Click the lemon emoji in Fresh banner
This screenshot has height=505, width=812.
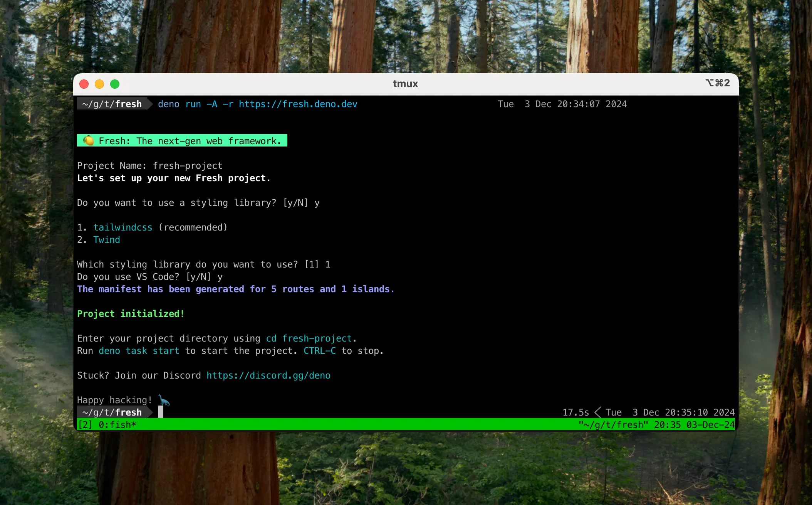tap(89, 141)
